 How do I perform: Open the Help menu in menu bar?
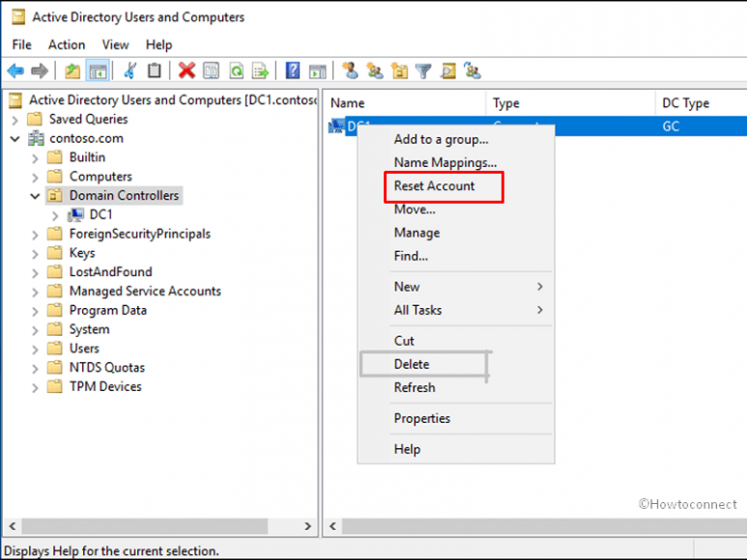pos(158,44)
